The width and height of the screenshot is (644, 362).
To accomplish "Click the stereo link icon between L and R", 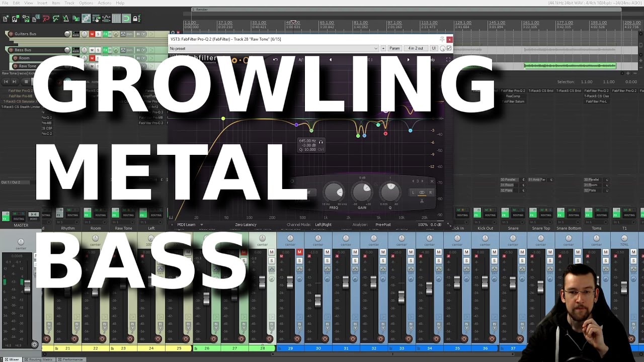I will point(422,192).
